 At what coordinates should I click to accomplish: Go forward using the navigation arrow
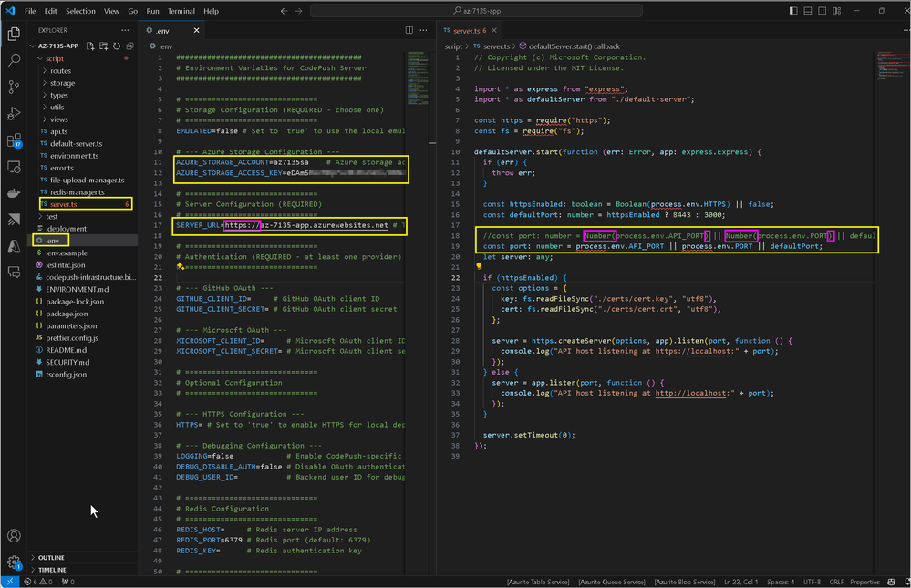298,11
